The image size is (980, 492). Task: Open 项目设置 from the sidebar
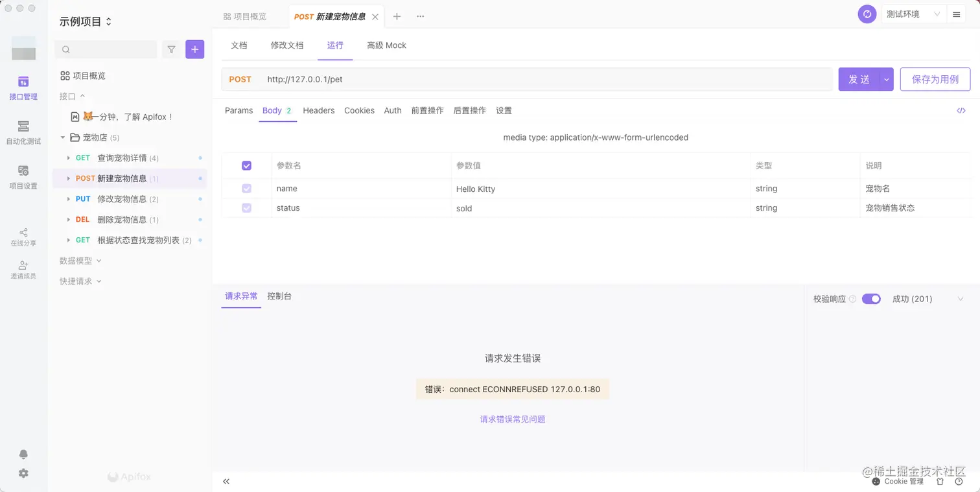click(23, 176)
